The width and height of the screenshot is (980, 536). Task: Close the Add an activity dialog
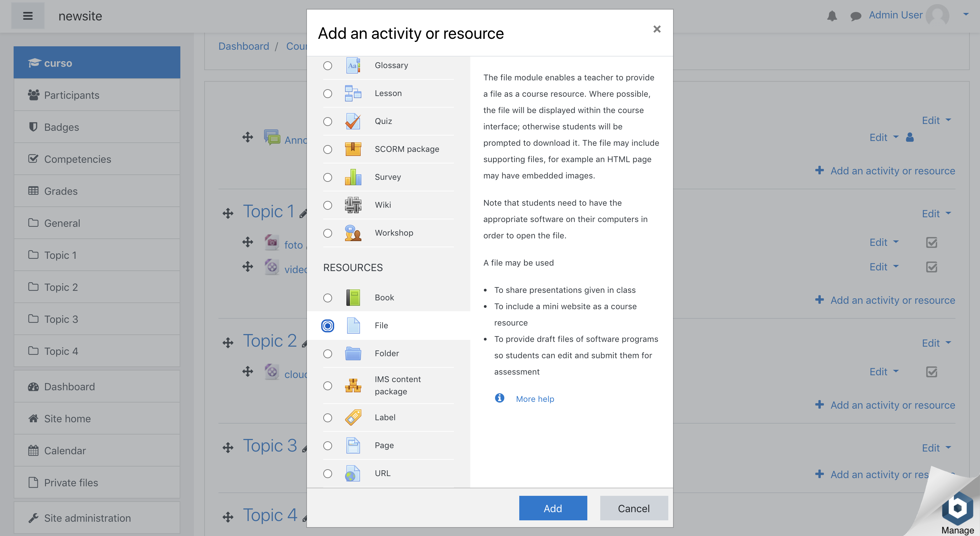tap(657, 29)
